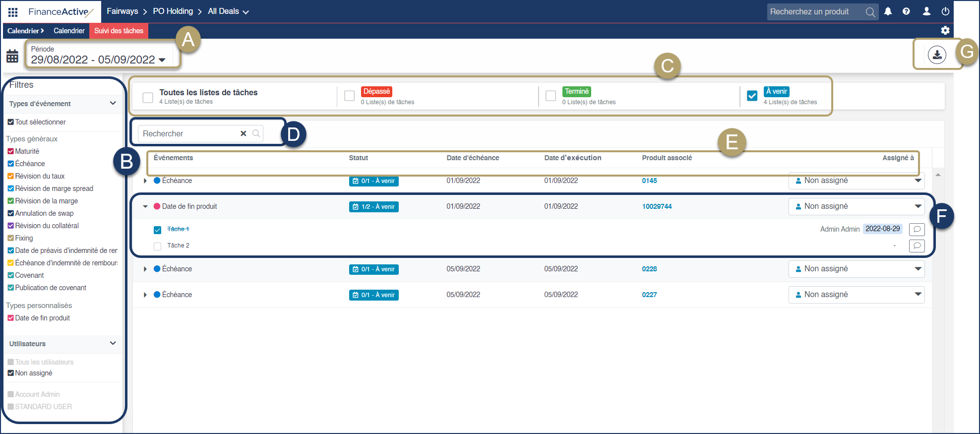Click the 0/1 - À venir badge for 0227
980x434 pixels.
pyautogui.click(x=373, y=295)
